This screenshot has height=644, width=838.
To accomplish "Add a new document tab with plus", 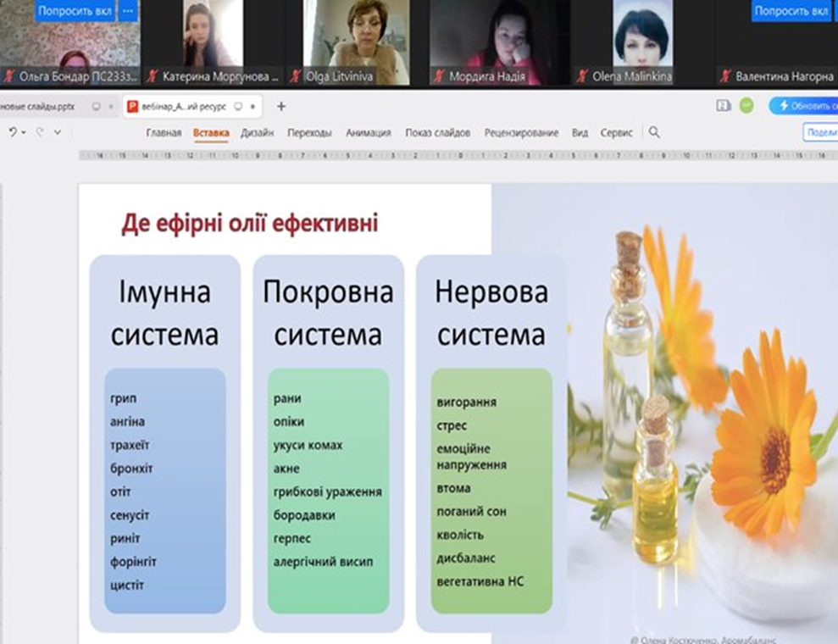I will point(281,106).
